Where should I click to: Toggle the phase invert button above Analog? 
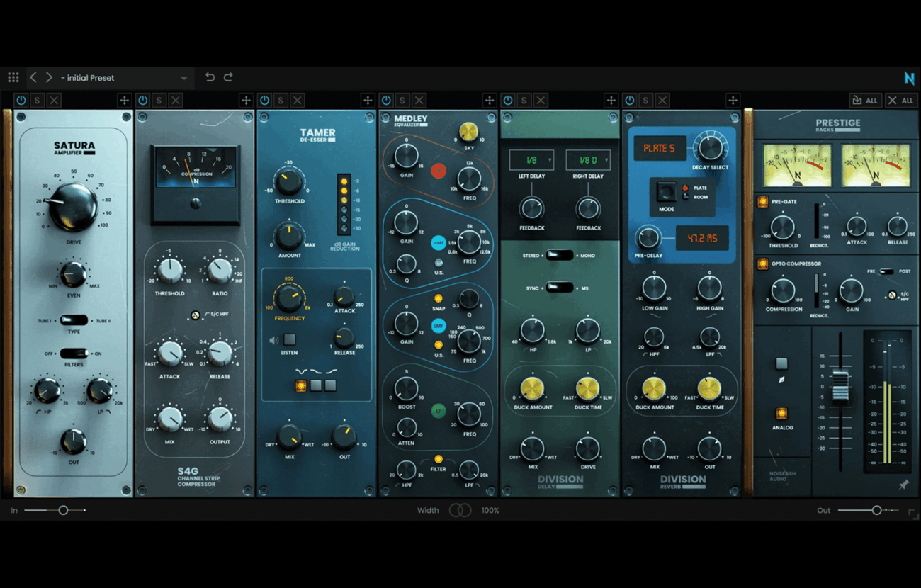point(781,363)
